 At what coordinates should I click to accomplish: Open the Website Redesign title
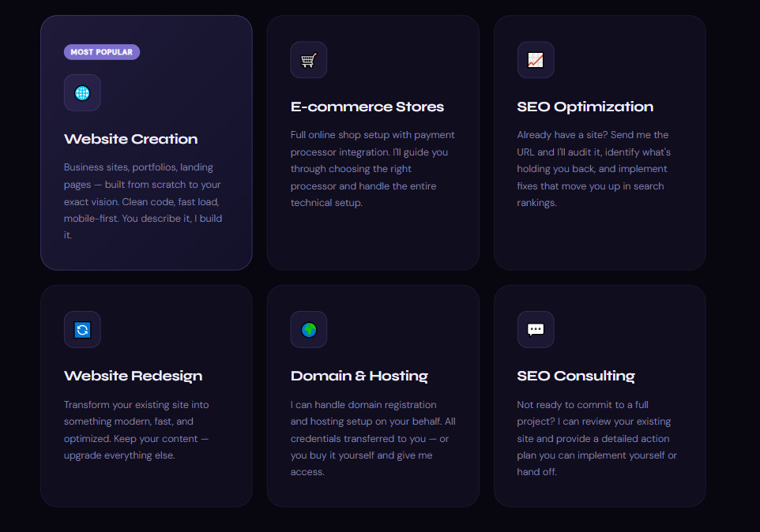134,376
